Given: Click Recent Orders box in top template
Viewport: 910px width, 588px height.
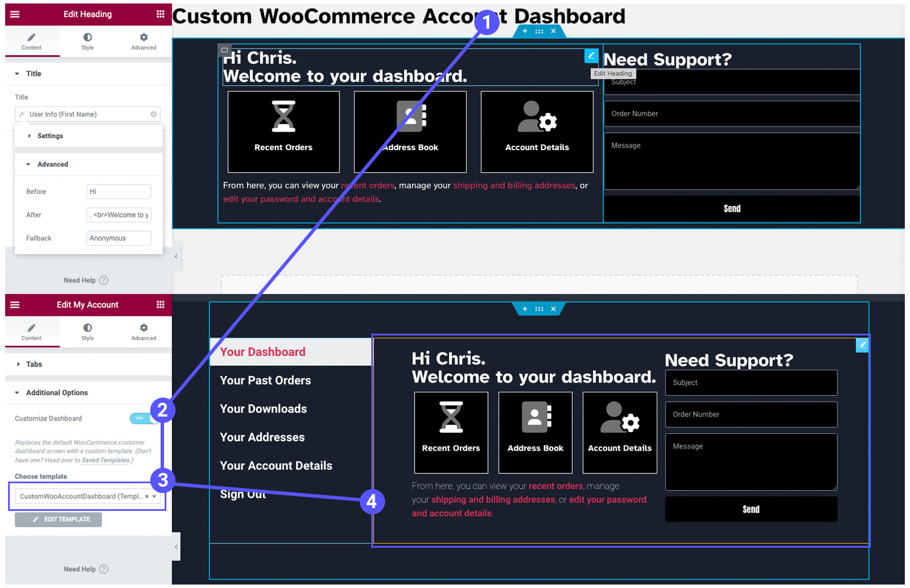Looking at the screenshot, I should [284, 132].
